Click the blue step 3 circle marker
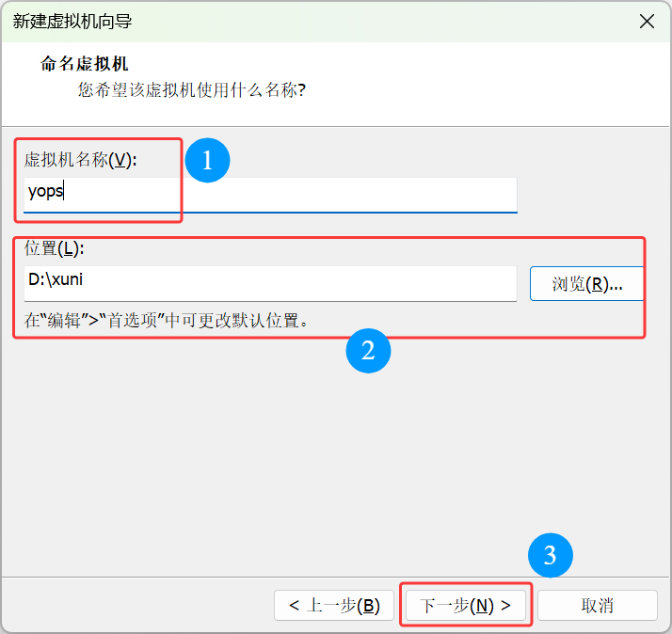This screenshot has height=634, width=672. (x=551, y=556)
